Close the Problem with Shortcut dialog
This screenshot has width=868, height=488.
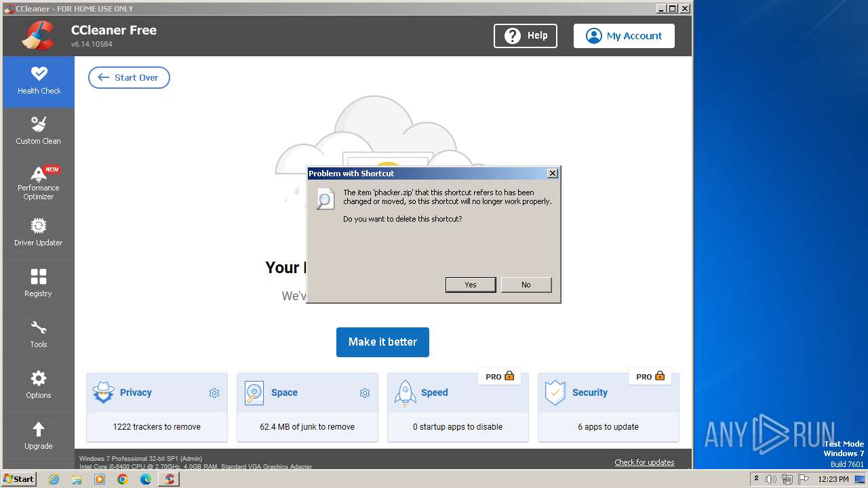[553, 174]
